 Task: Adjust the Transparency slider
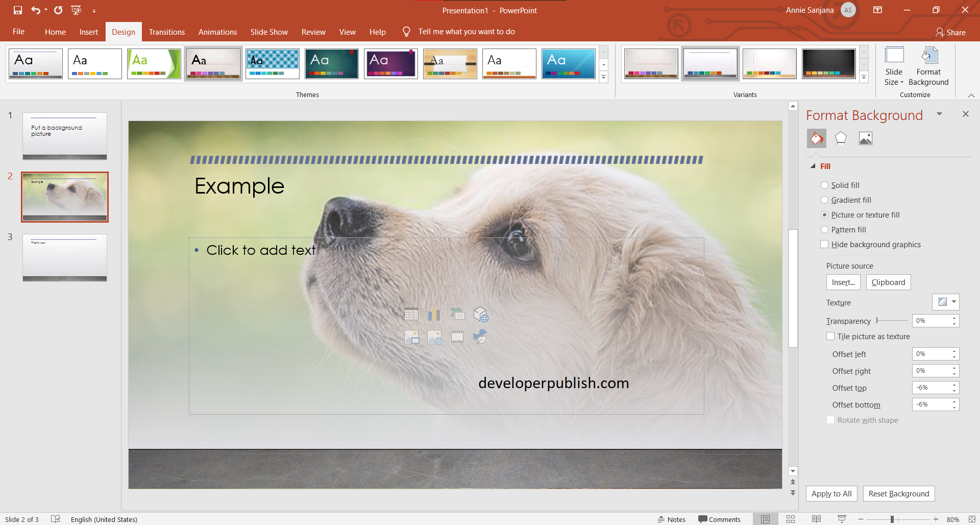pos(877,321)
